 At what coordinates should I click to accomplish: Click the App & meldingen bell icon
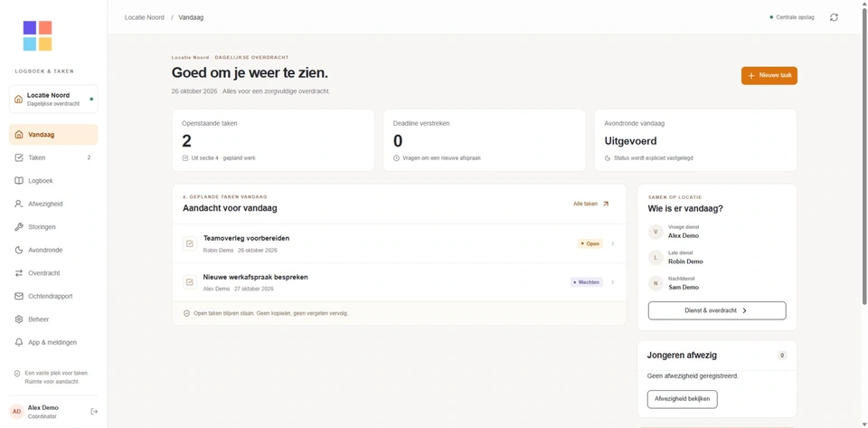18,342
